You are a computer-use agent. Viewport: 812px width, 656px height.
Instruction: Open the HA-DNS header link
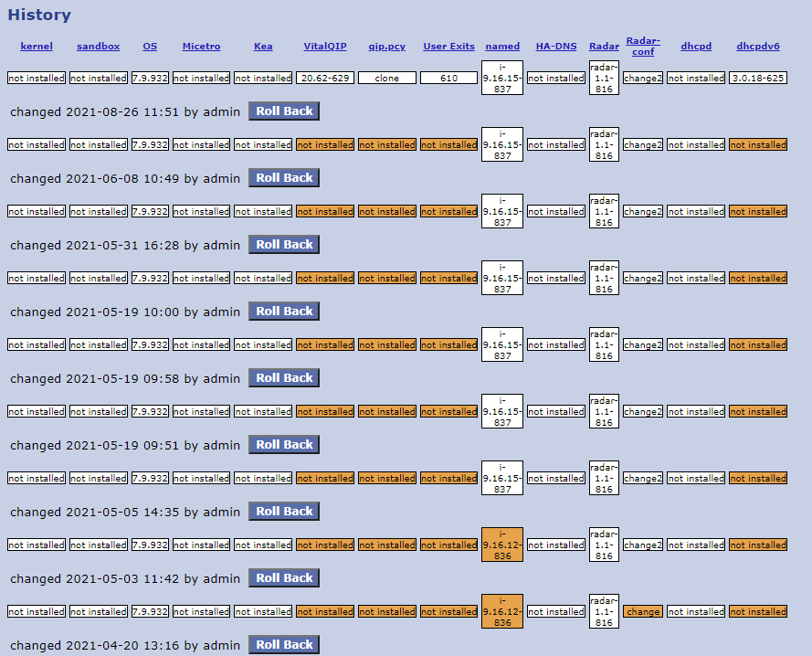(556, 47)
